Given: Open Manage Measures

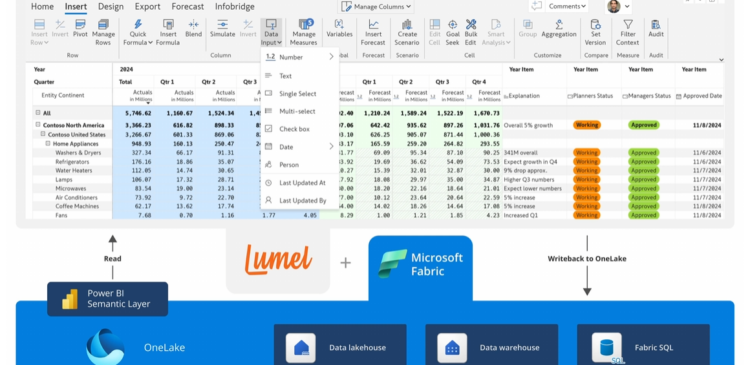Looking at the screenshot, I should (304, 33).
